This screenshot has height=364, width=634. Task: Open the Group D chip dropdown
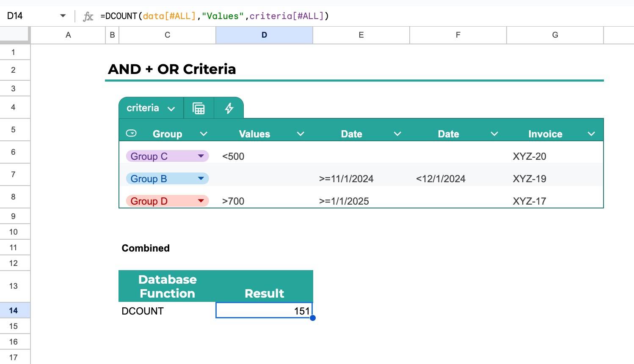tap(201, 201)
